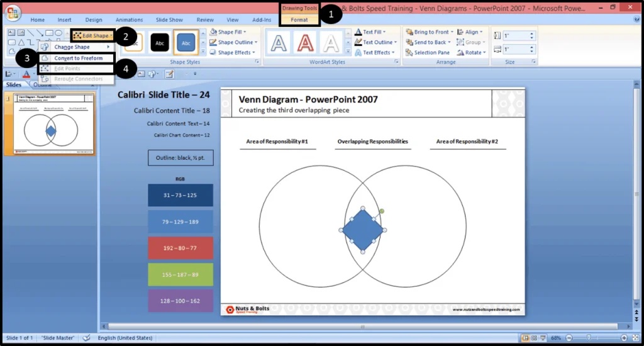Image resolution: width=644 pixels, height=346 pixels.
Task: Switch to Slides pane tab
Action: (14, 85)
